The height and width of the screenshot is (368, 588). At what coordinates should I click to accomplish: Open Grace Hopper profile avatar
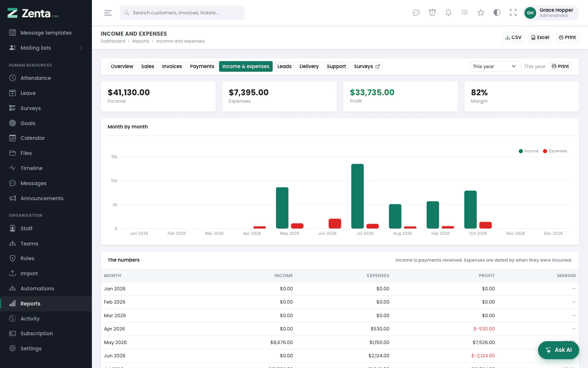point(530,13)
